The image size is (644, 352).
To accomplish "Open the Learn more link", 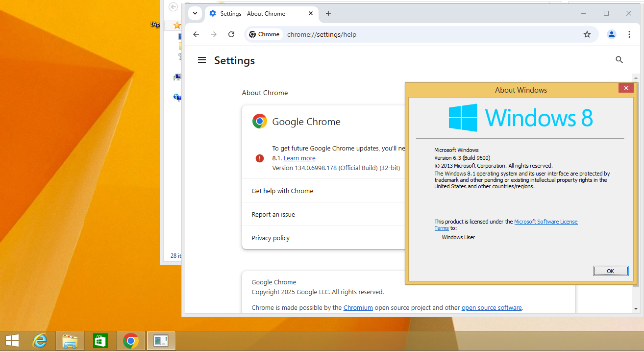I will point(299,158).
